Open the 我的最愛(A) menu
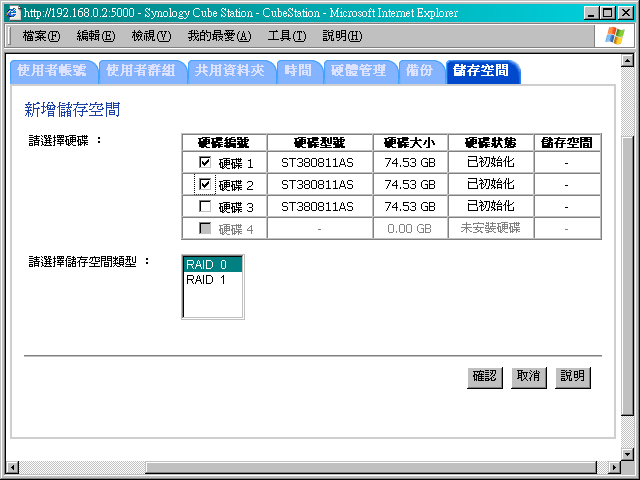The image size is (640, 480). coord(219,36)
